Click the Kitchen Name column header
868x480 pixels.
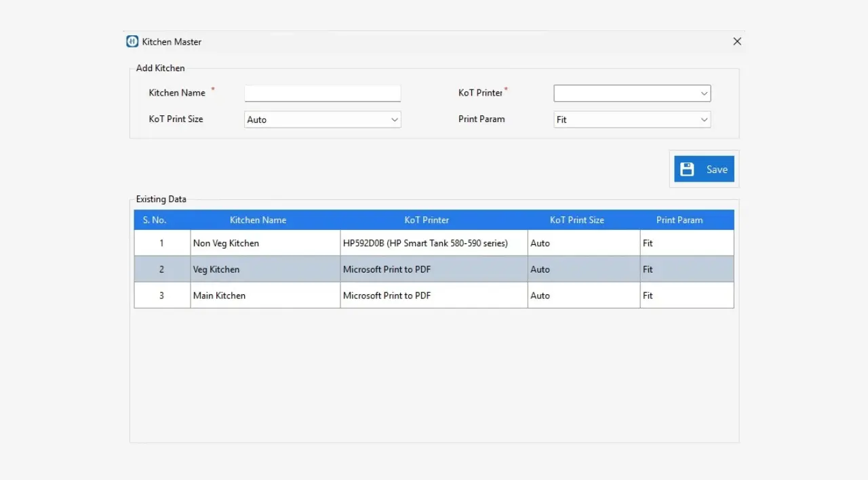[258, 220]
